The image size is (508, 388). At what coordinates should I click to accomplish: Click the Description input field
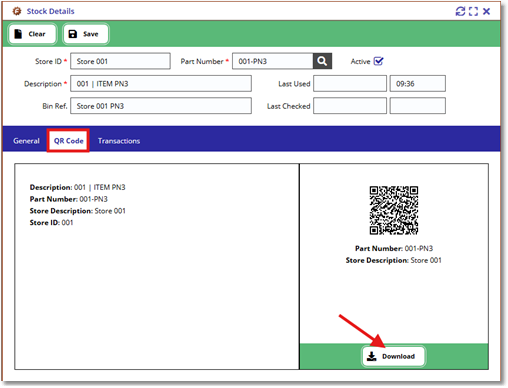click(161, 84)
